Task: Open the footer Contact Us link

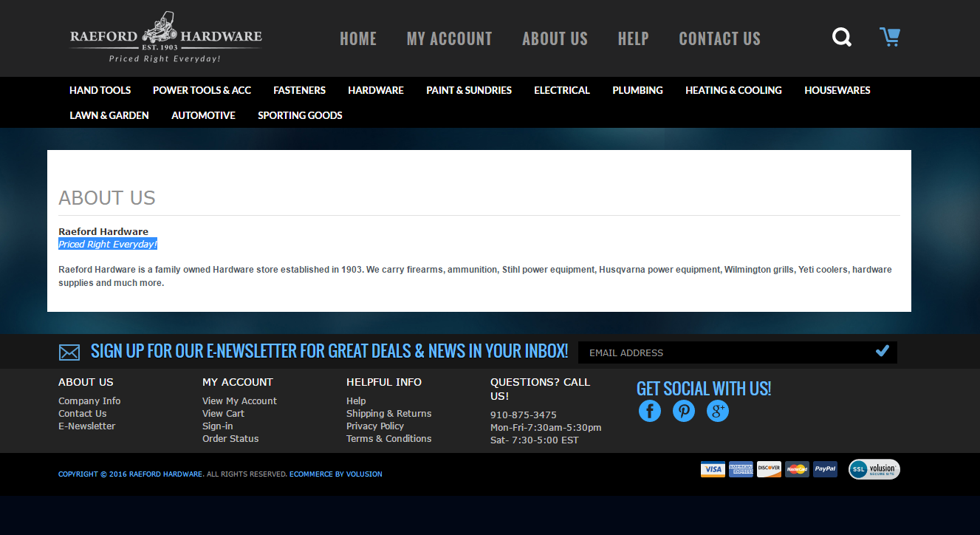Action: coord(83,414)
